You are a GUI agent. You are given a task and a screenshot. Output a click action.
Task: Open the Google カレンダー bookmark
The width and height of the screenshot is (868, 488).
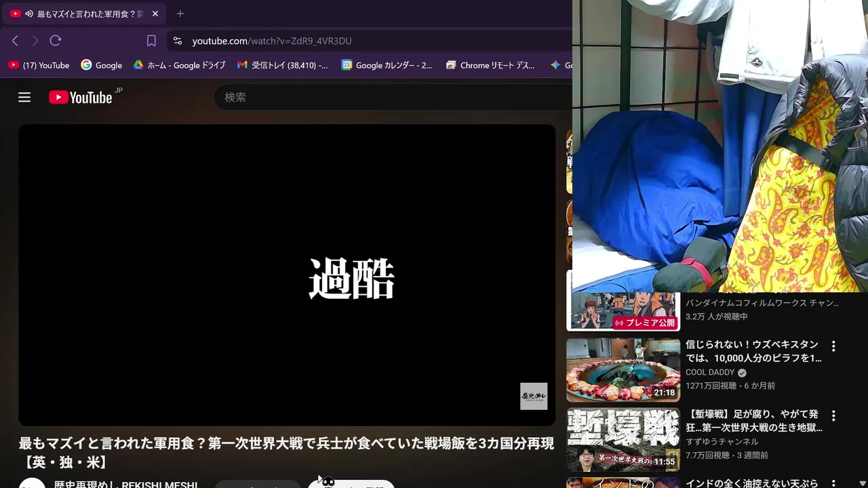click(387, 65)
